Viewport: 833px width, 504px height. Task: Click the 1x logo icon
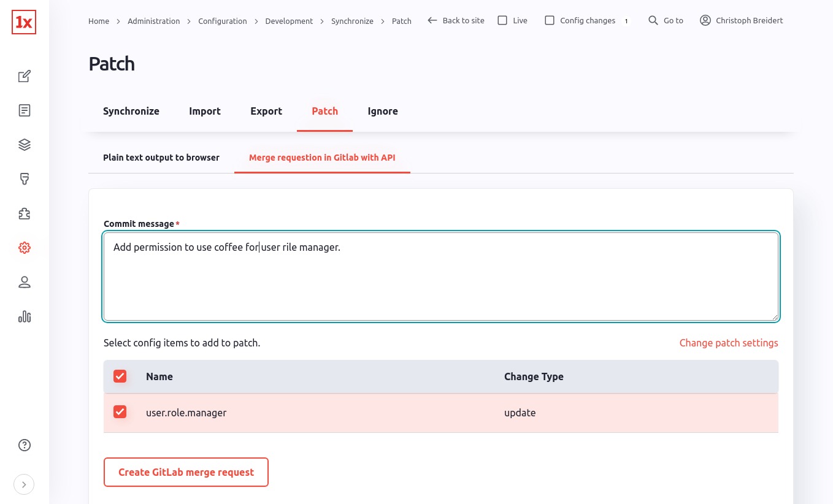(x=24, y=23)
